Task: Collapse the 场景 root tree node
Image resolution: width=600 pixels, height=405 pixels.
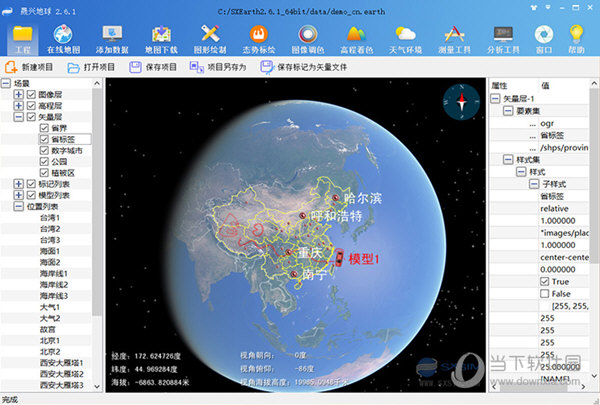Action: [6, 83]
